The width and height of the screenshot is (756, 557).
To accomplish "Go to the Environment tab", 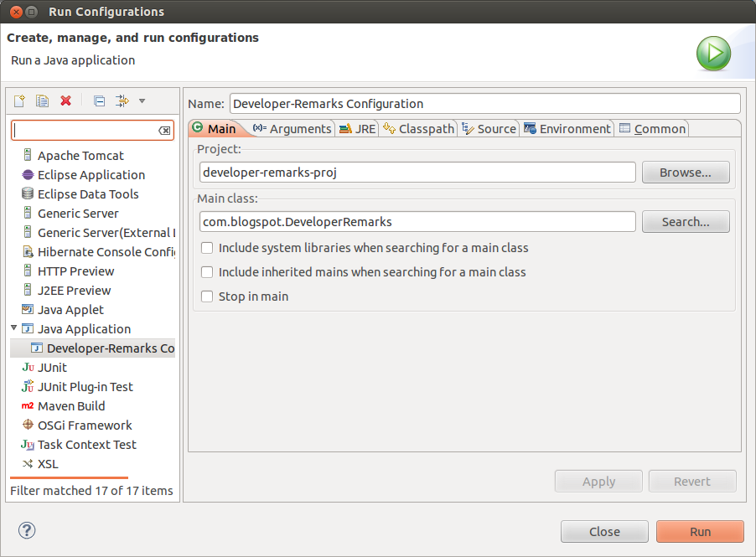I will tap(567, 129).
